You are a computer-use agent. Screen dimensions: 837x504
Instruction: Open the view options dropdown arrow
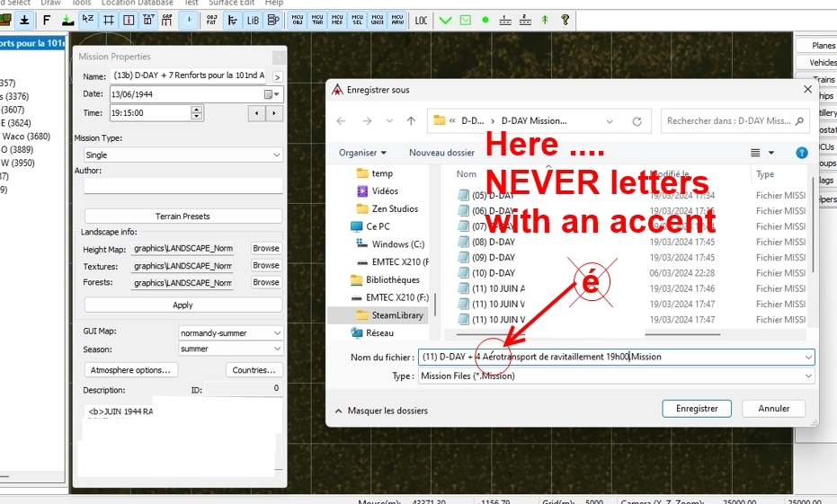click(771, 153)
